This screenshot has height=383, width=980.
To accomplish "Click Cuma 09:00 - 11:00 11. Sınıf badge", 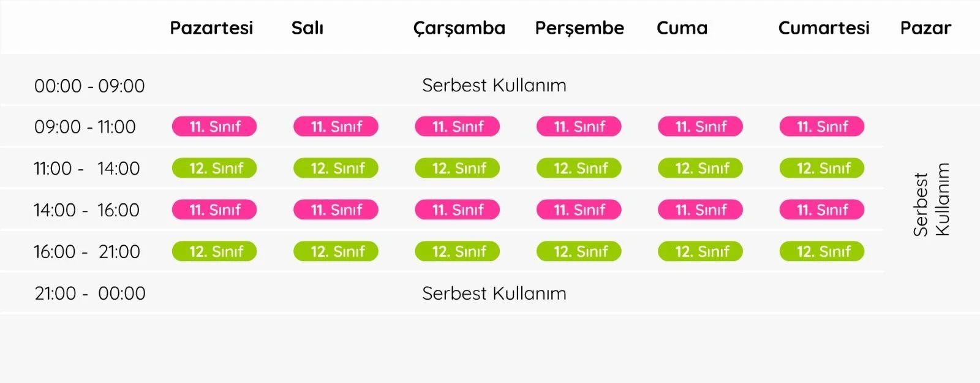I will (700, 127).
